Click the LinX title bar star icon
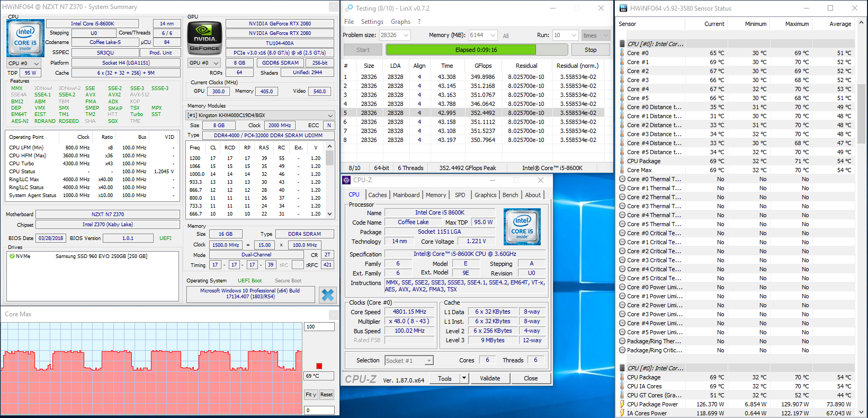Viewport: 868px width, 418px height. [349, 8]
